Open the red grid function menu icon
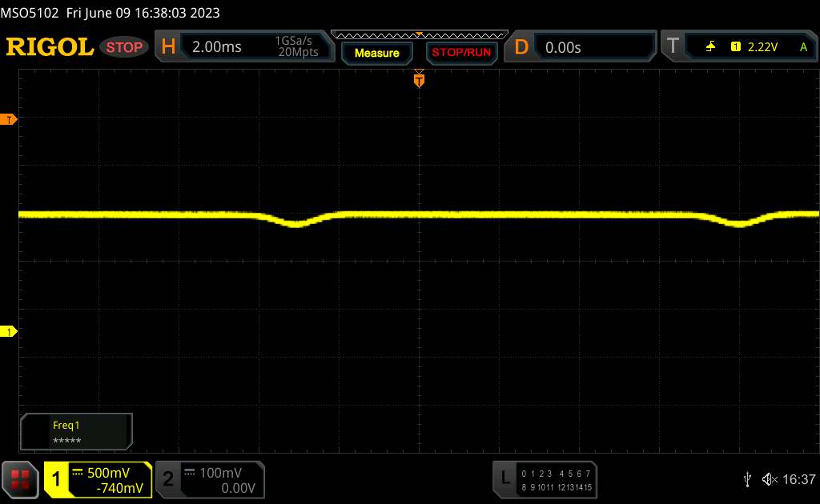This screenshot has height=504, width=820. (22, 480)
